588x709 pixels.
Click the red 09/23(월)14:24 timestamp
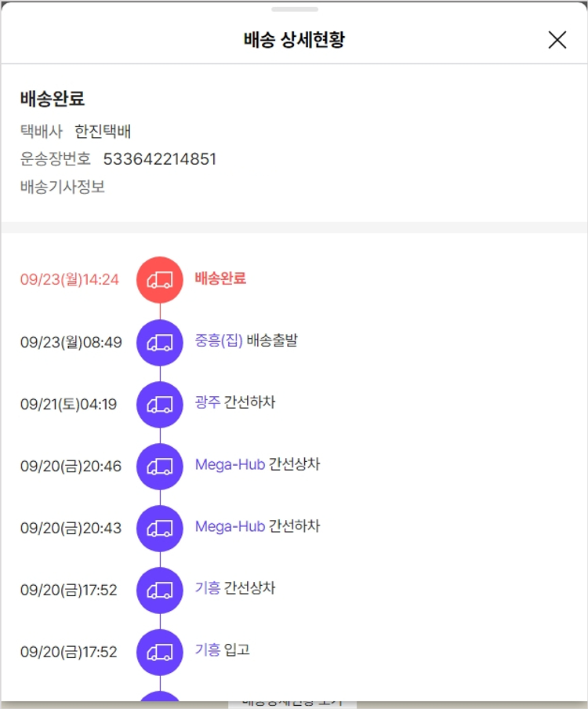70,279
